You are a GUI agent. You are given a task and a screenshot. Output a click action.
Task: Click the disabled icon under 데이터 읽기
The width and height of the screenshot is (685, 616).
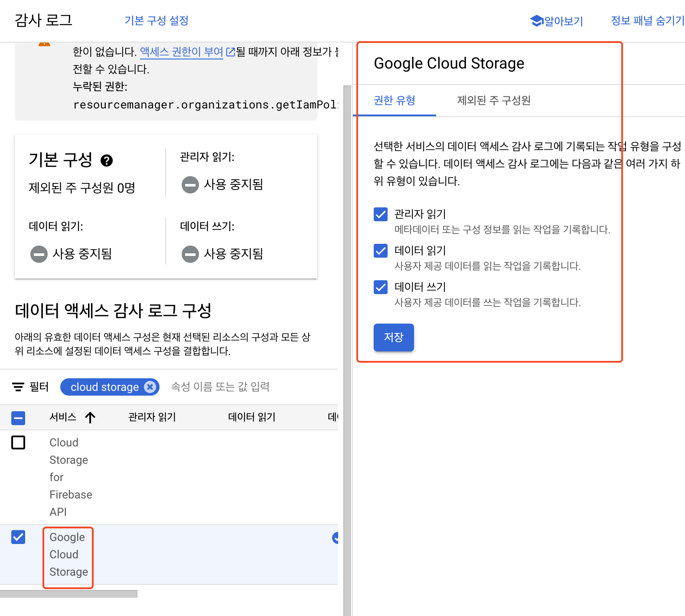click(39, 254)
